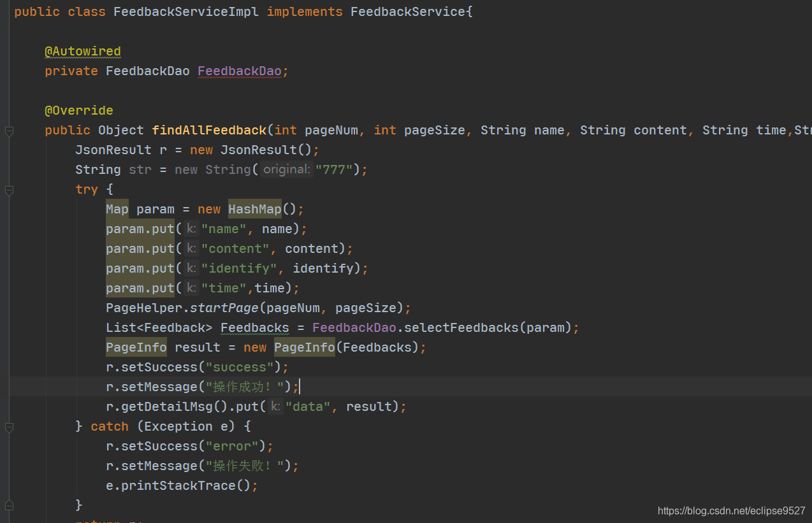Click the "data" string key

click(x=308, y=406)
